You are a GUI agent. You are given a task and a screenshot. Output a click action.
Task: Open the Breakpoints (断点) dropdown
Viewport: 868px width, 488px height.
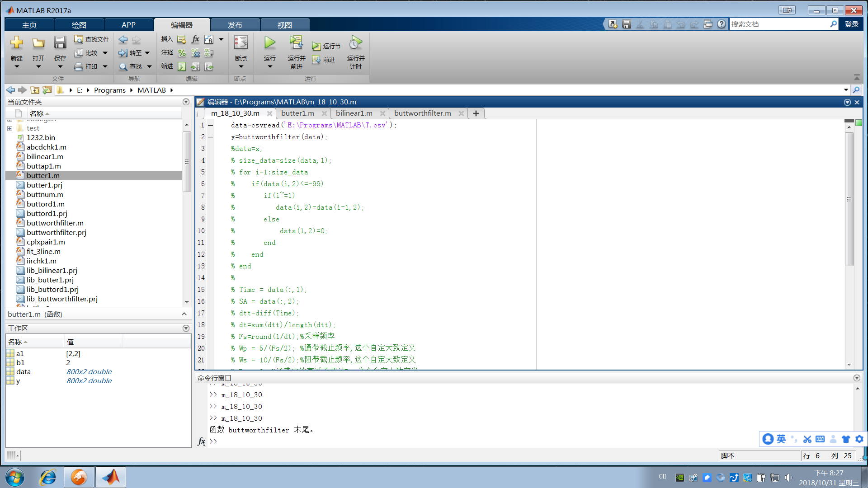[241, 66]
